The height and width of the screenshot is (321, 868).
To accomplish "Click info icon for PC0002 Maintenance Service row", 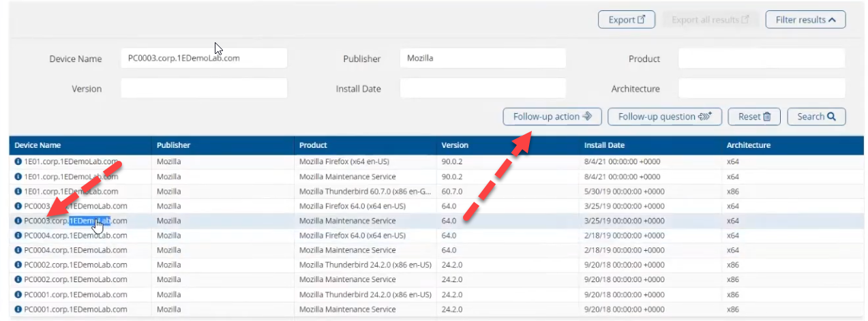I will click(x=18, y=279).
